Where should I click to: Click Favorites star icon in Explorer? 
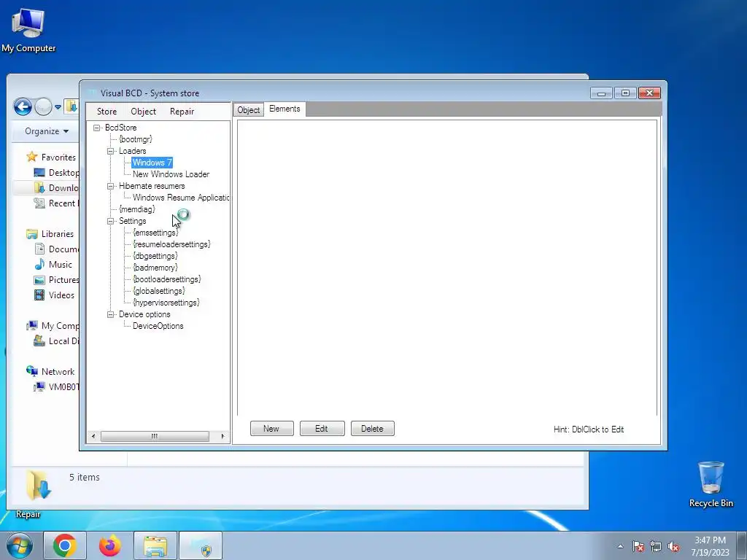click(32, 157)
